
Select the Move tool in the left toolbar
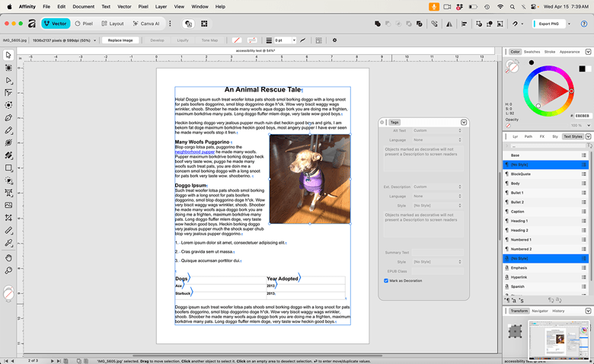pyautogui.click(x=8, y=56)
